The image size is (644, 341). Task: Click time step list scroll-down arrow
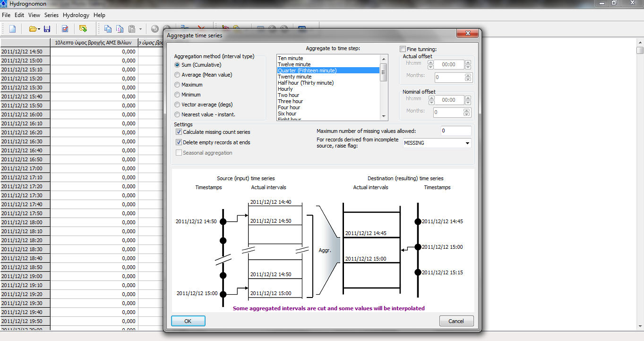383,116
